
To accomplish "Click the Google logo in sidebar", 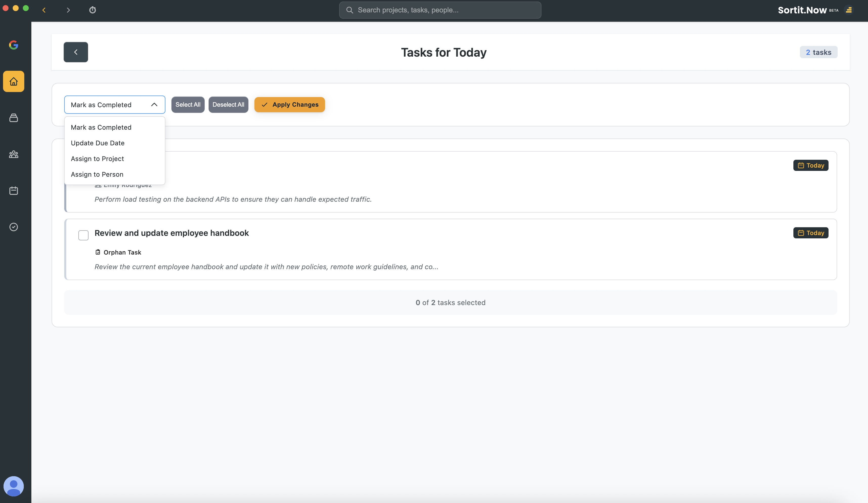I will point(13,45).
